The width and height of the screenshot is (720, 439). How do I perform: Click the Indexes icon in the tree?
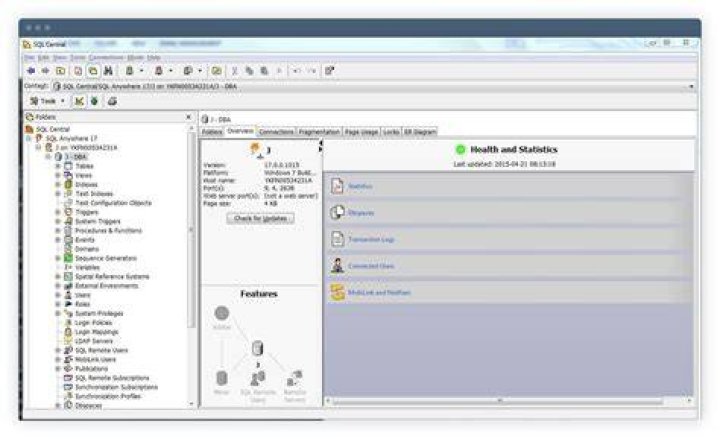coord(68,184)
